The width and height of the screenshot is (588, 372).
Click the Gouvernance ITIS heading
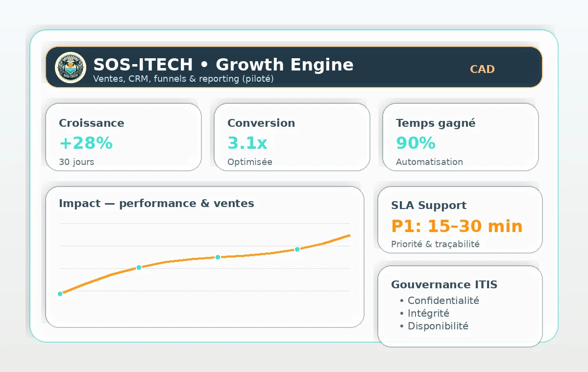pos(444,284)
